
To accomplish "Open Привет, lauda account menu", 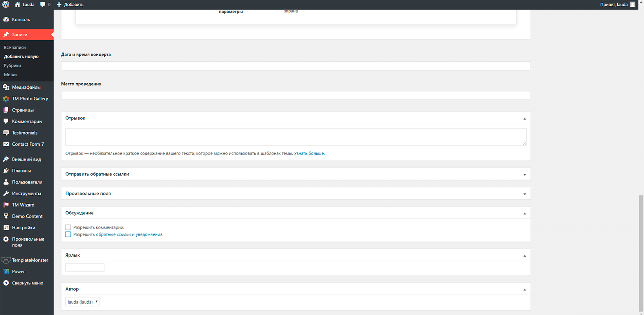I will coord(614,5).
